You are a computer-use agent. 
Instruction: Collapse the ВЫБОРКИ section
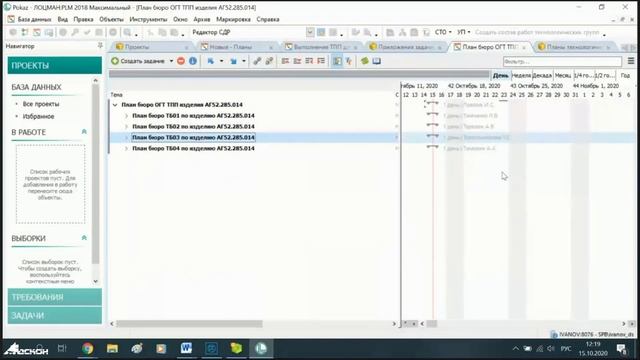[x=84, y=238]
